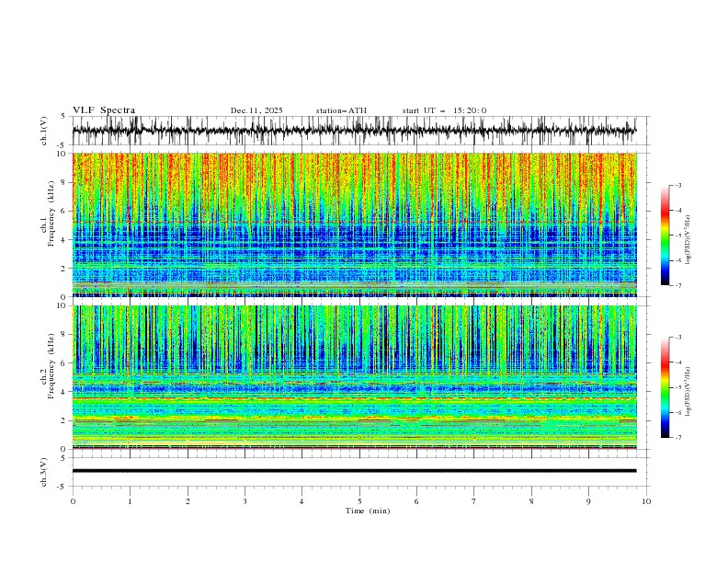Click the "8" kHz tick on ch.2 frequency axis
728x563 pixels.
pyautogui.click(x=65, y=334)
